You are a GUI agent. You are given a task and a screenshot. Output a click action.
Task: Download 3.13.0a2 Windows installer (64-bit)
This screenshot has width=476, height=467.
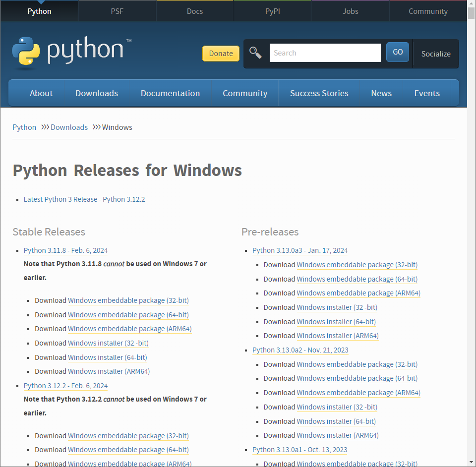336,421
